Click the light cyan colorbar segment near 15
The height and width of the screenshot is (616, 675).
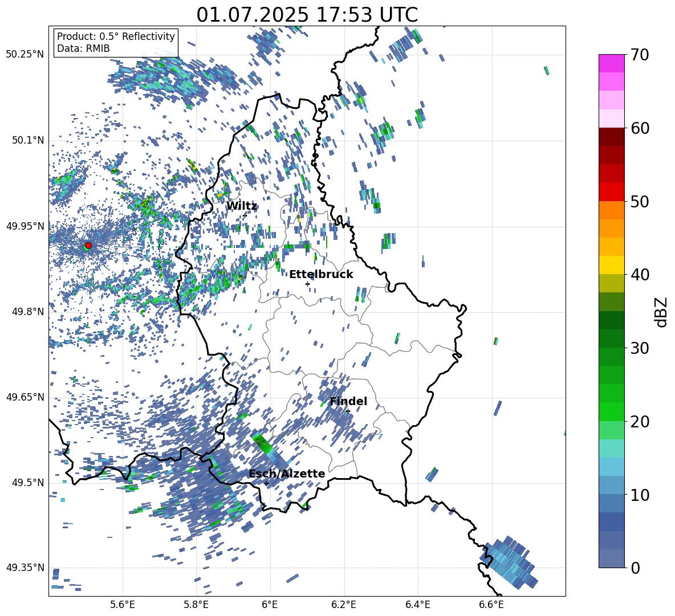point(611,448)
